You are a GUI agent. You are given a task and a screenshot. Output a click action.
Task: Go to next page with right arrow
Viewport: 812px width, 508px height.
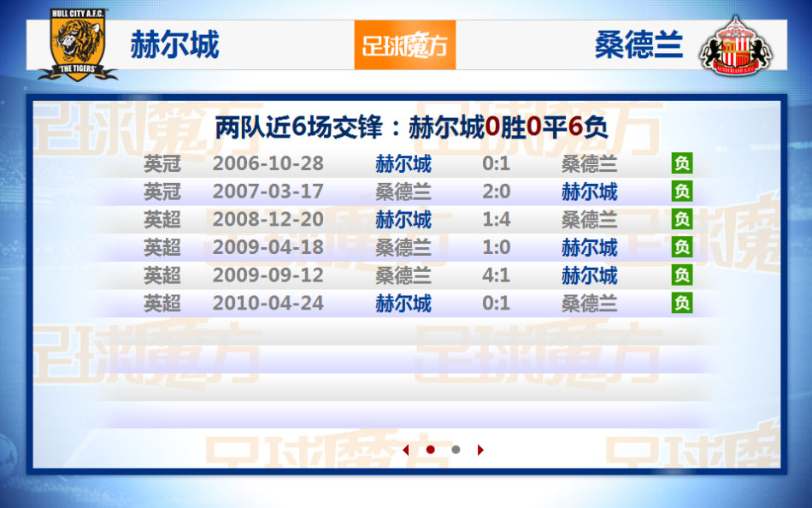pyautogui.click(x=480, y=450)
